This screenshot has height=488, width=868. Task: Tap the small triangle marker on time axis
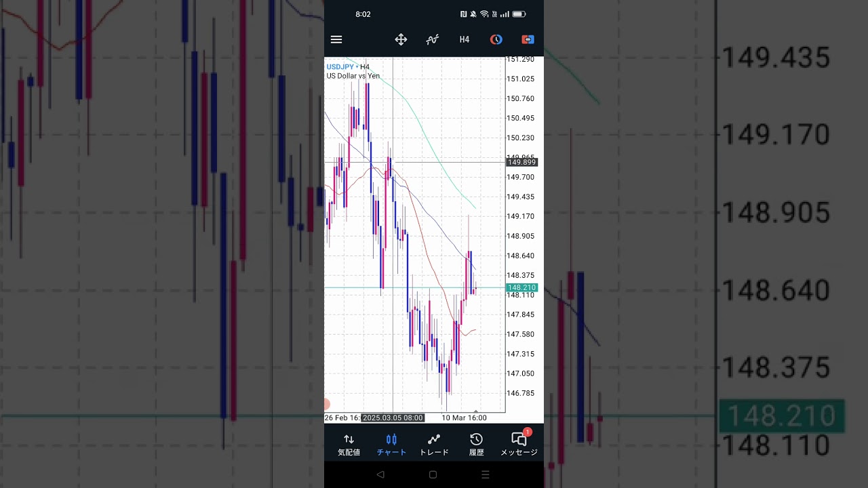coord(476,411)
